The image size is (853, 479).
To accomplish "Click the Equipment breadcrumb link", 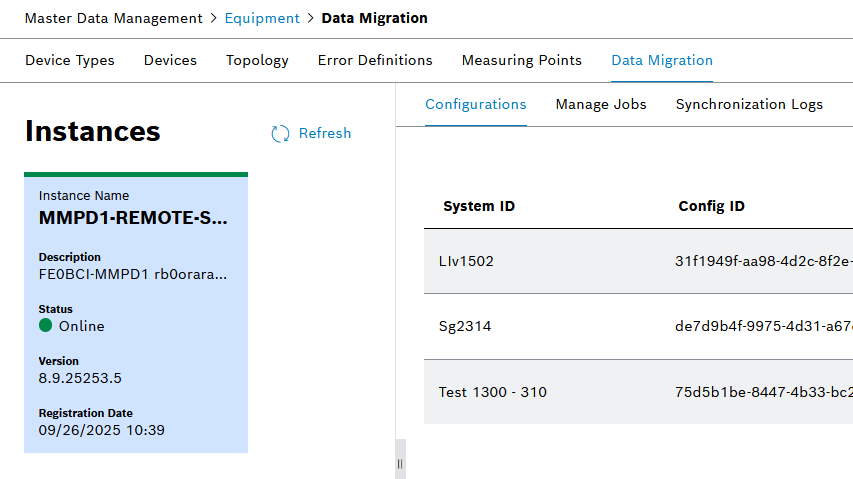I will pyautogui.click(x=262, y=18).
